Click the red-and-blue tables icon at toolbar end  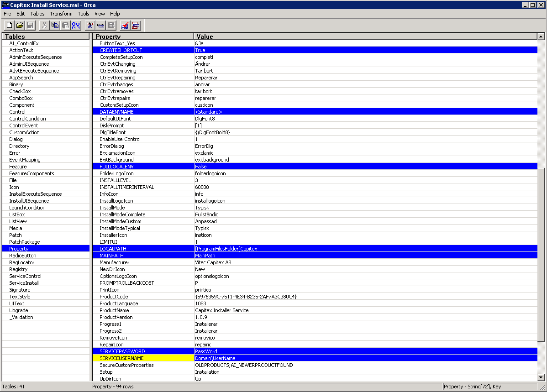[x=135, y=25]
